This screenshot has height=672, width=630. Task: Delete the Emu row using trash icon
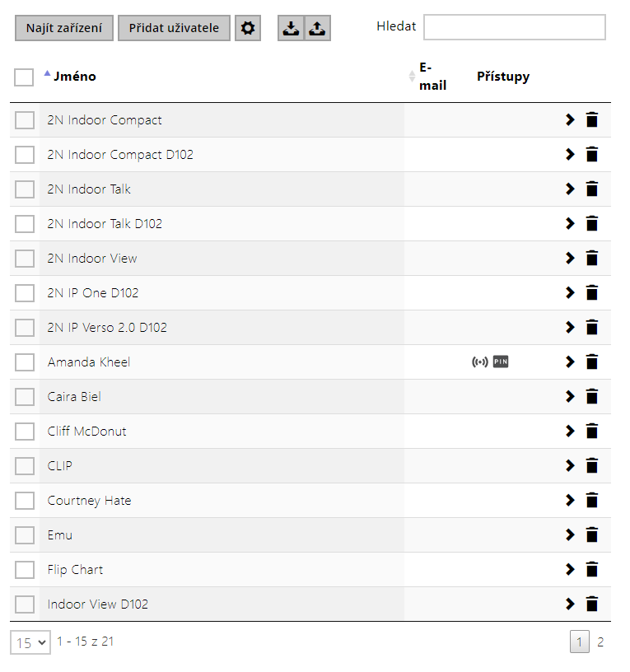pyautogui.click(x=591, y=534)
